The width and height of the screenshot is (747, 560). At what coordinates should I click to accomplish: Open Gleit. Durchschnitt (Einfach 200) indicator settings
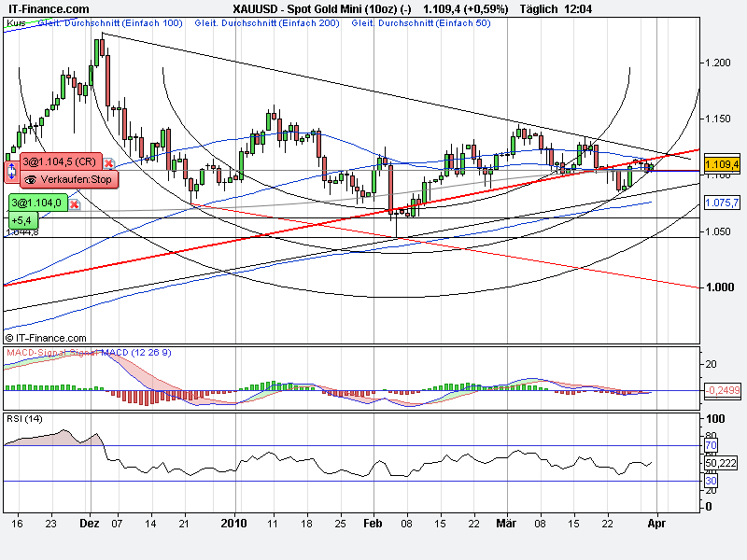pyautogui.click(x=267, y=22)
